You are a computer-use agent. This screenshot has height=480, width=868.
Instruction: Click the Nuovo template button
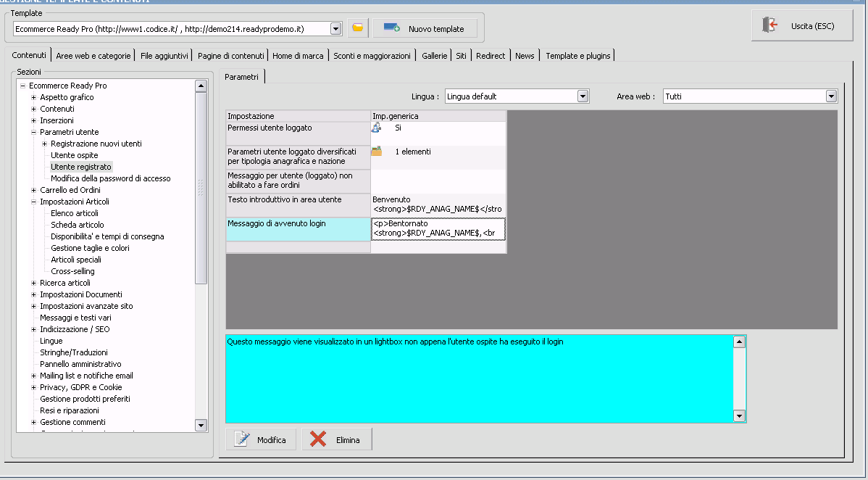(x=424, y=28)
